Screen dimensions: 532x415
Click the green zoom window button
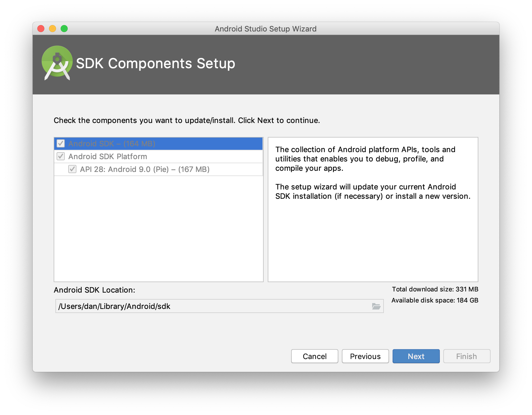[64, 28]
